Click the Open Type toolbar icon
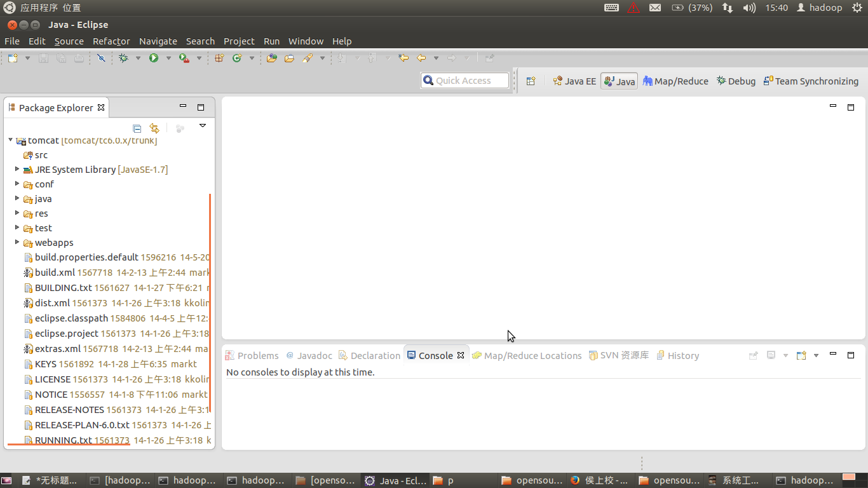The width and height of the screenshot is (868, 488). tap(272, 58)
